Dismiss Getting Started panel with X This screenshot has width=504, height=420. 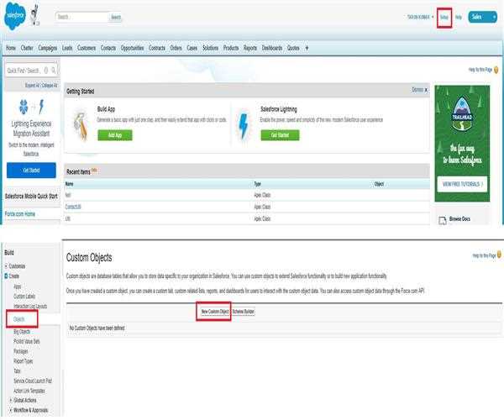pos(426,90)
